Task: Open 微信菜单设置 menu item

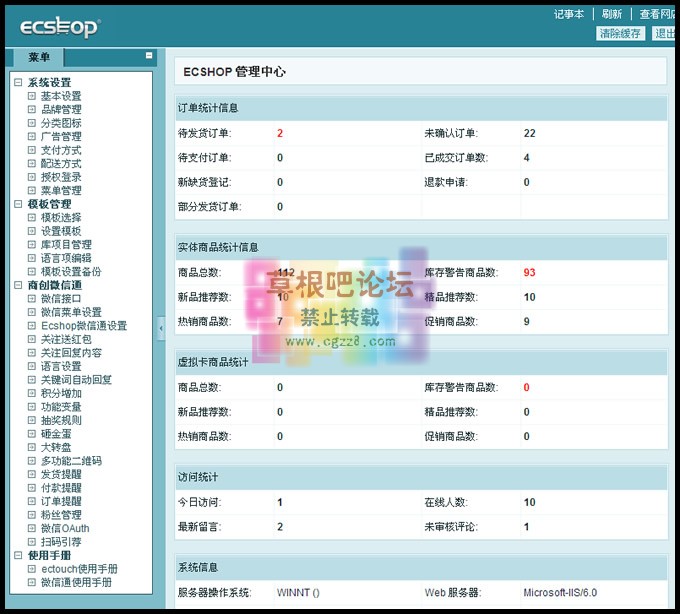Action: [x=71, y=312]
